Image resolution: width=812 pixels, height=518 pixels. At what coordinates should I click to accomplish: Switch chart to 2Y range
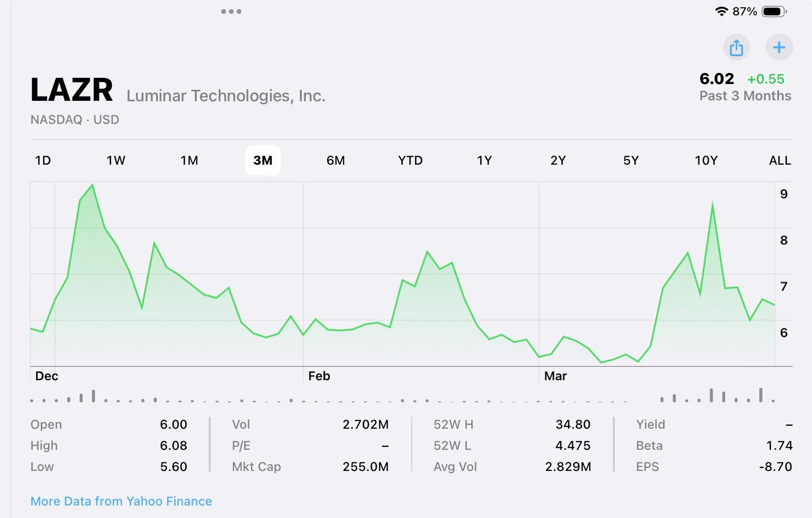click(x=558, y=160)
